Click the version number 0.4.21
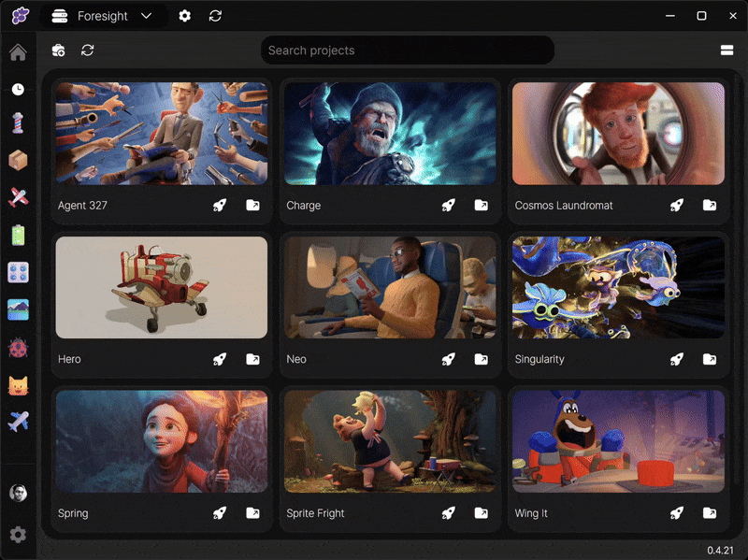 tap(720, 550)
